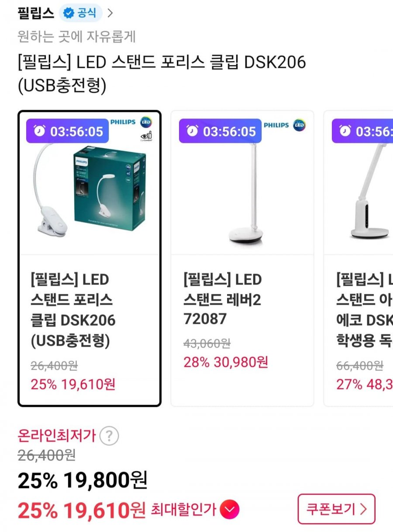Expand the 최대할인가 red dropdown arrow
This screenshot has height=532, width=393.
tap(229, 509)
